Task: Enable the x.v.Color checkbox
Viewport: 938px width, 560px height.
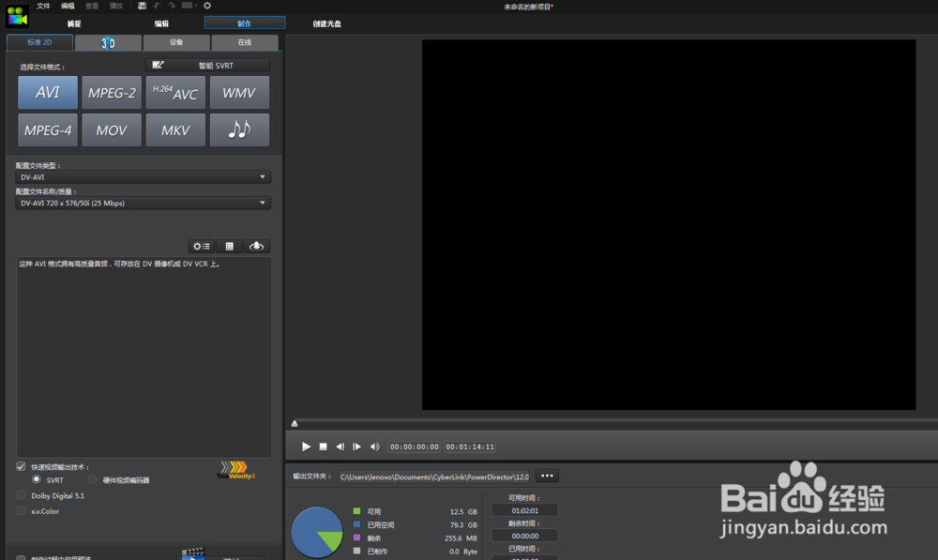Action: 21,511
